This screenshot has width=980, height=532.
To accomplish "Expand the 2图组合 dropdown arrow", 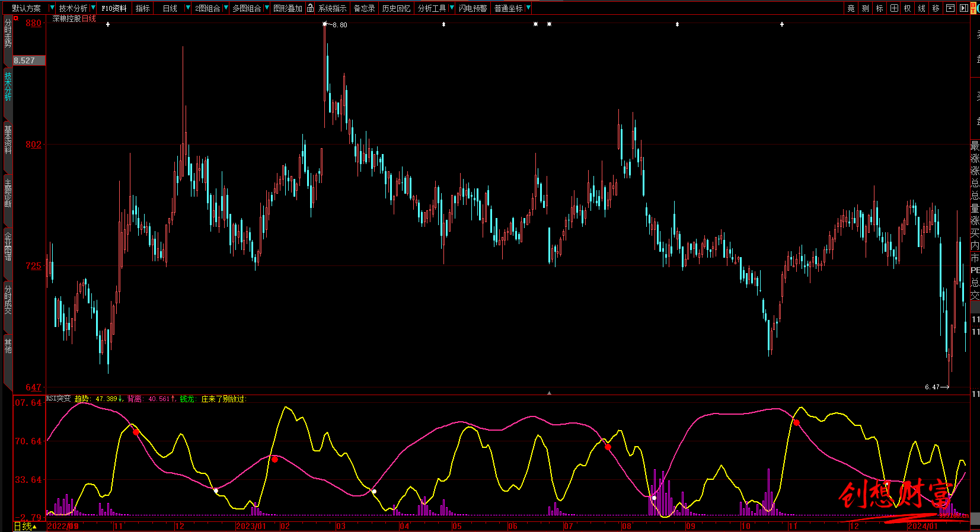I will [x=226, y=8].
